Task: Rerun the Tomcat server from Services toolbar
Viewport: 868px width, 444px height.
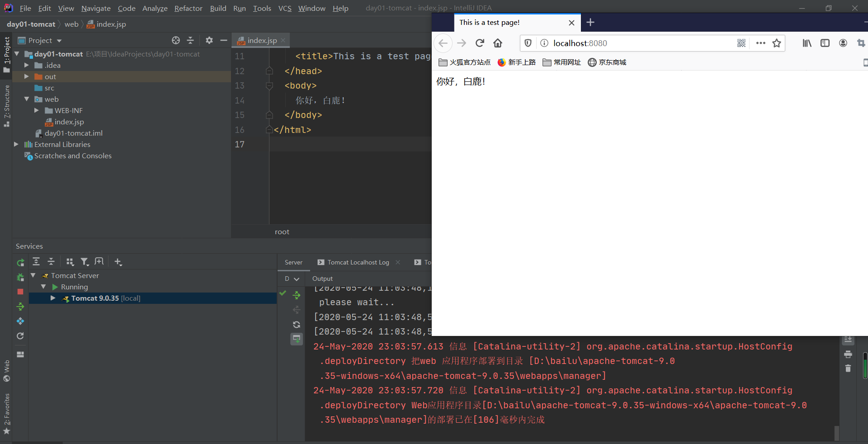Action: click(x=20, y=262)
